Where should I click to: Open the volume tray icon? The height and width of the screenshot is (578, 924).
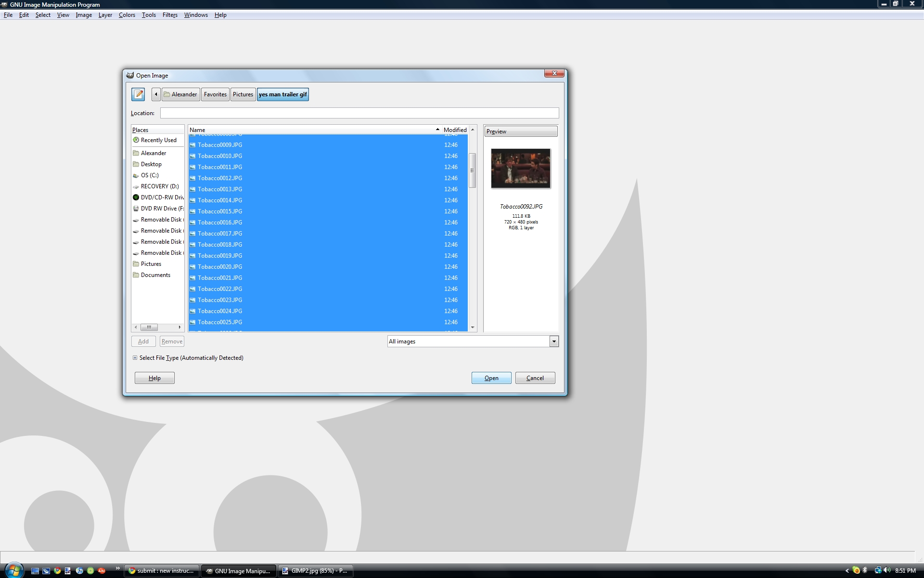(887, 570)
